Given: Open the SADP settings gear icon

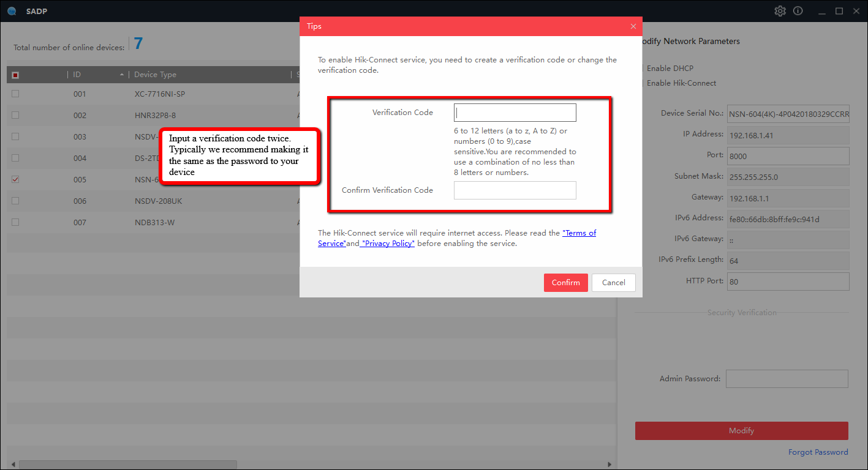Looking at the screenshot, I should tap(780, 11).
